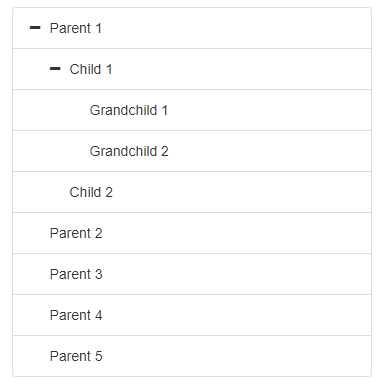The image size is (380, 384).
Task: Select the Parent 2 node
Action: pos(192,233)
